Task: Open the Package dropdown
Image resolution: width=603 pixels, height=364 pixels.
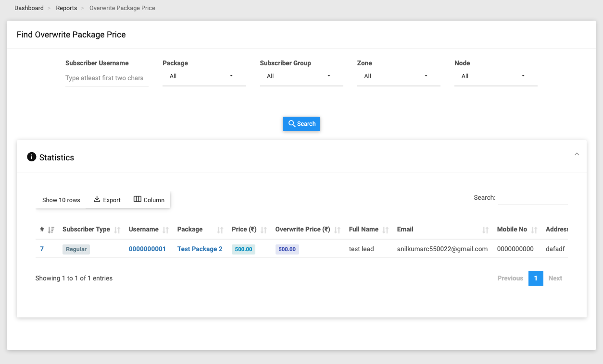Action: 204,76
